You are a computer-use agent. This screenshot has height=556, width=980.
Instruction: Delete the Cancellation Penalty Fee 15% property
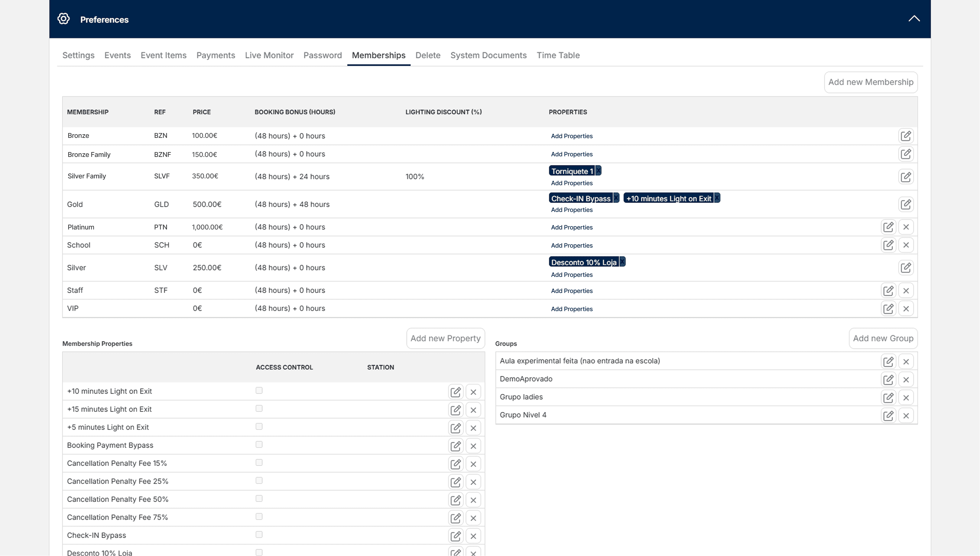[x=473, y=464]
